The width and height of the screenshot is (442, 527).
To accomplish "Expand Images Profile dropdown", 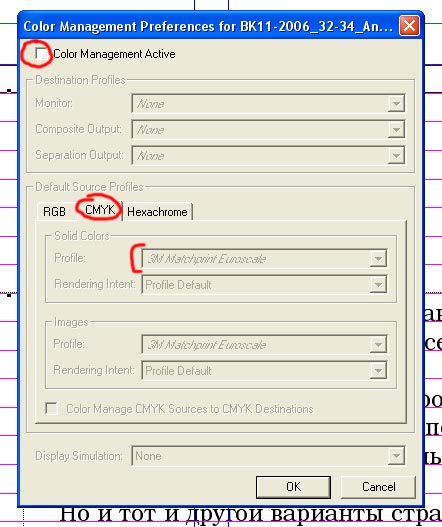I will pyautogui.click(x=265, y=344).
